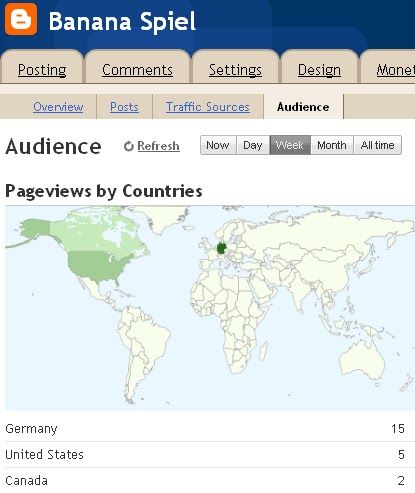The height and width of the screenshot is (493, 415).
Task: Click the Pageviews by Countries heading
Action: 104,192
